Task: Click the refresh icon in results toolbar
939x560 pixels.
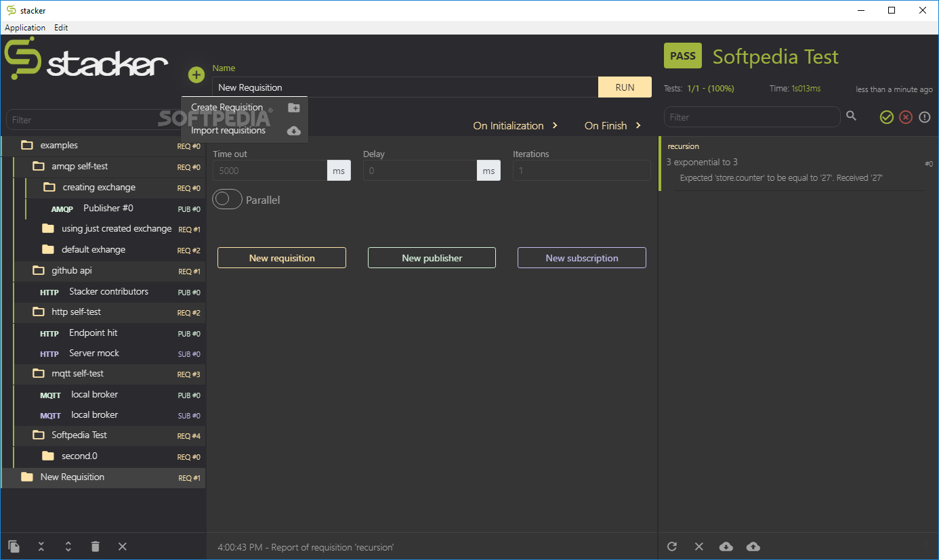Action: [x=672, y=546]
